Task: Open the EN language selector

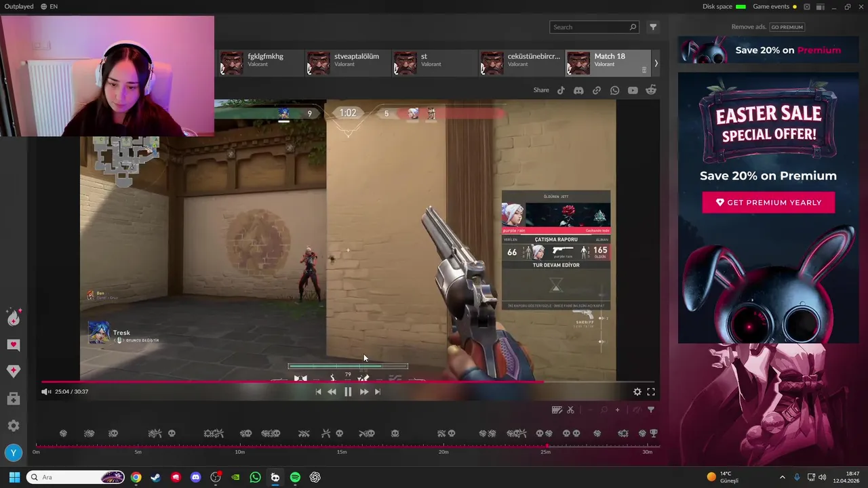Action: (49, 7)
